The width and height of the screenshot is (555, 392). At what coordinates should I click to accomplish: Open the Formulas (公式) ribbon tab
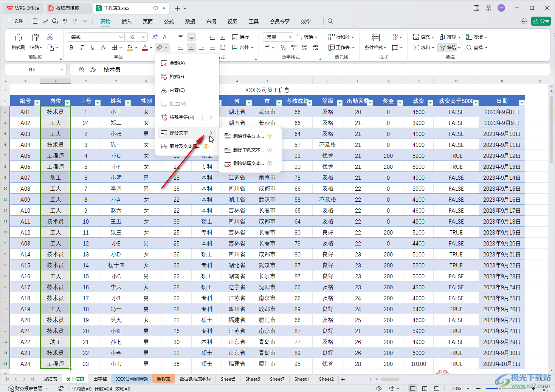pyautogui.click(x=169, y=22)
